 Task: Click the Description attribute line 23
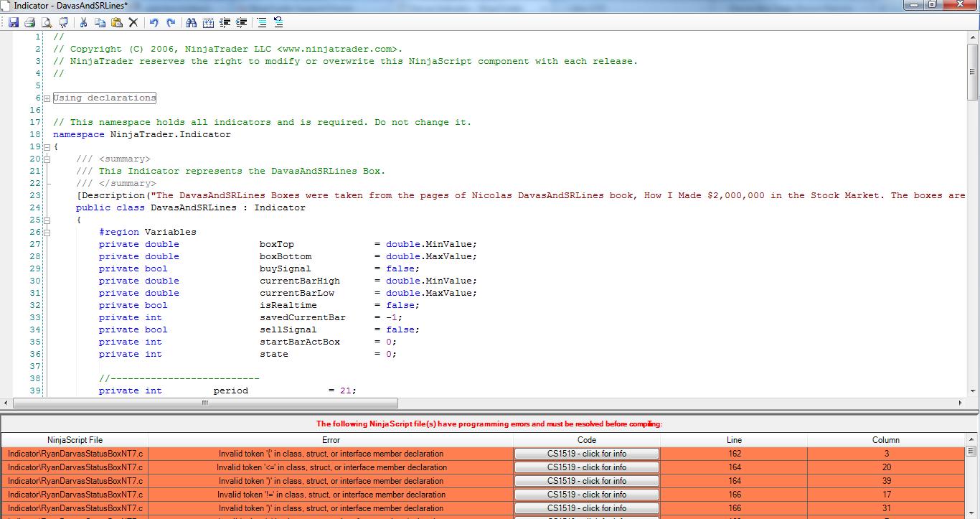(521, 195)
